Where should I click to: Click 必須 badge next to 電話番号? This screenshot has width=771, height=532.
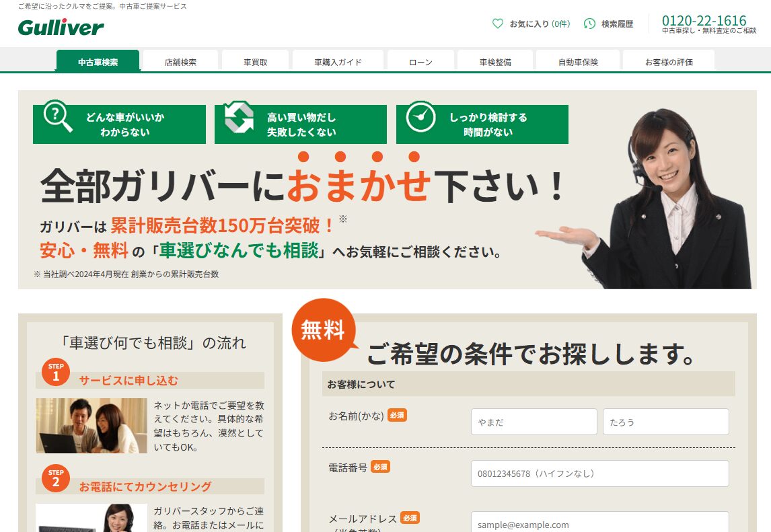[380, 467]
